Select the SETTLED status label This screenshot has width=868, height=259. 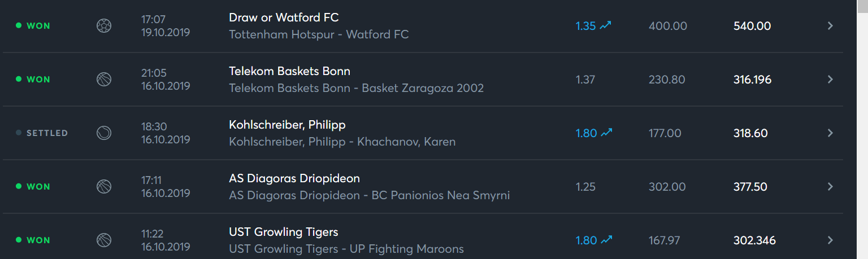pos(47,133)
